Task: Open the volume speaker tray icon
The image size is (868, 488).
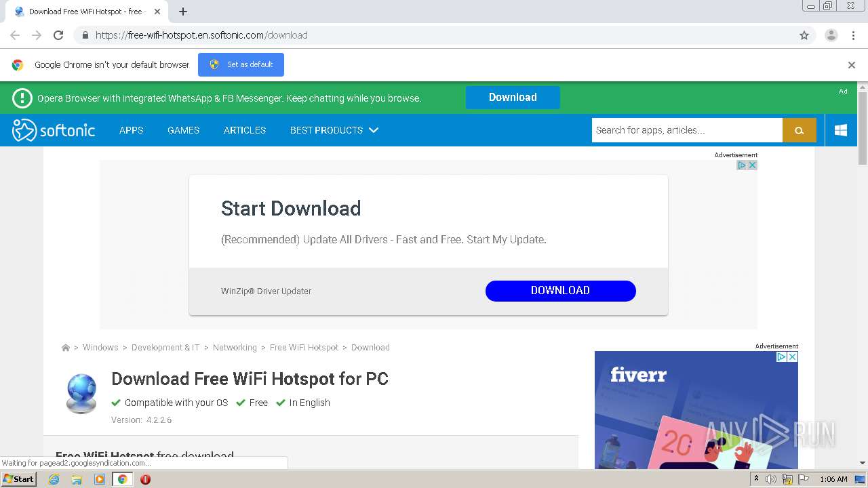Action: coord(771,479)
